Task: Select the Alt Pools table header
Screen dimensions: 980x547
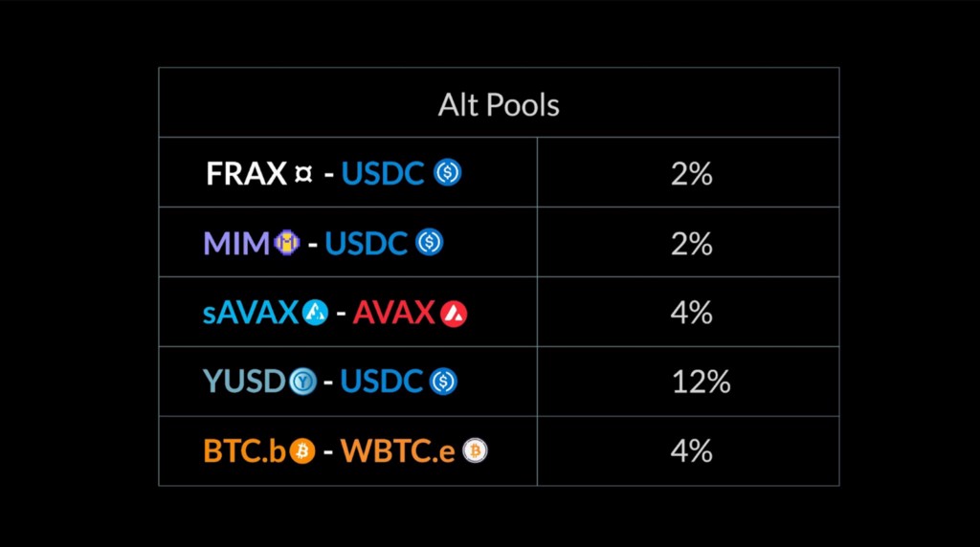Action: 499,104
